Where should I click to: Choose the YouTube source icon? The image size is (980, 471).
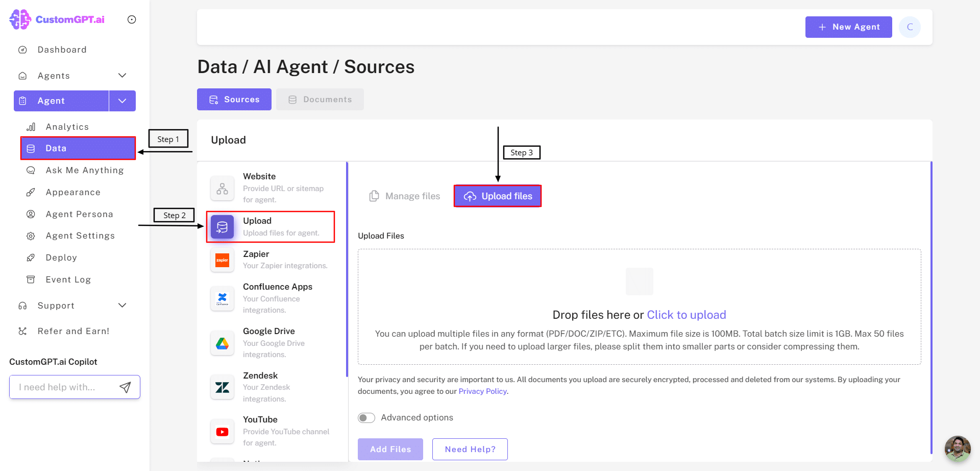tap(222, 432)
